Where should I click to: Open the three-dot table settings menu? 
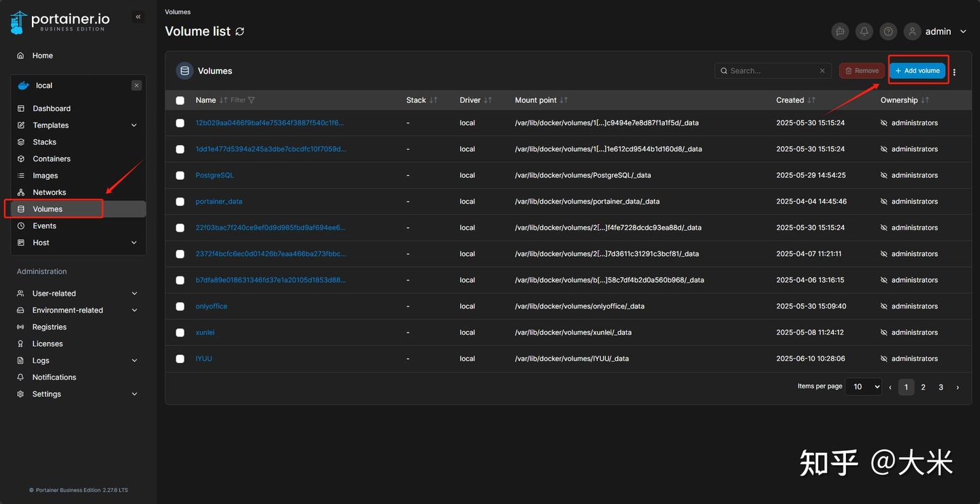pyautogui.click(x=954, y=72)
